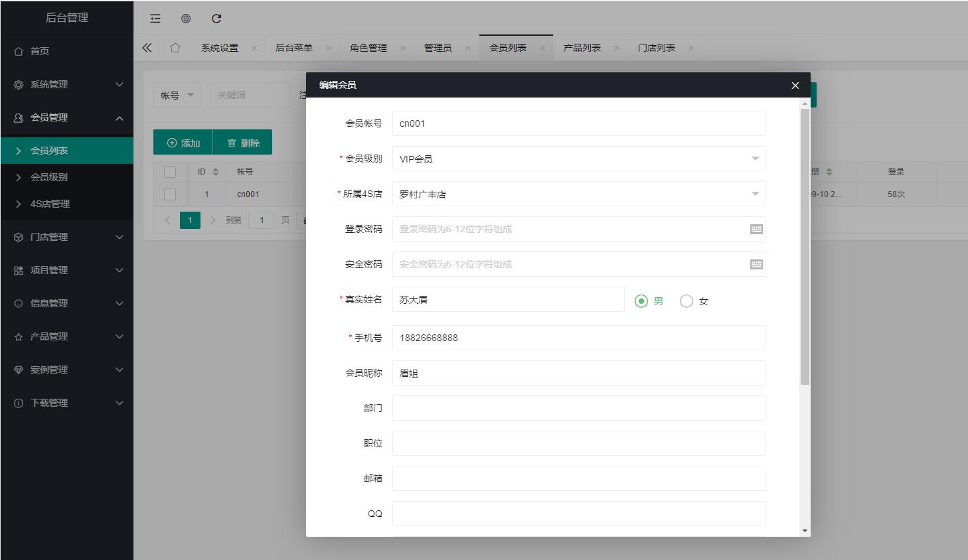The height and width of the screenshot is (560, 968).
Task: Click page 1 pagination button
Action: pyautogui.click(x=190, y=220)
